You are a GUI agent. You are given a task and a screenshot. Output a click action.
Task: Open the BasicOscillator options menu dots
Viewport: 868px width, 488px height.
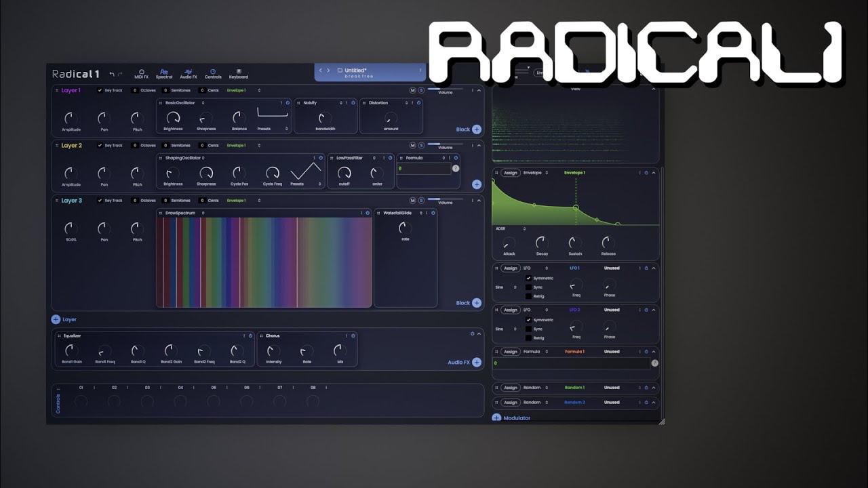(x=281, y=103)
